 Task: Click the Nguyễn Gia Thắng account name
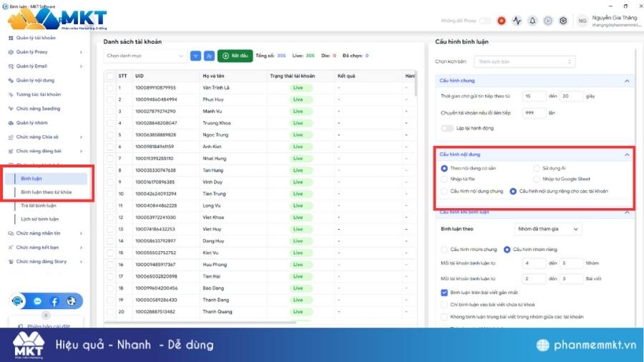(x=615, y=18)
